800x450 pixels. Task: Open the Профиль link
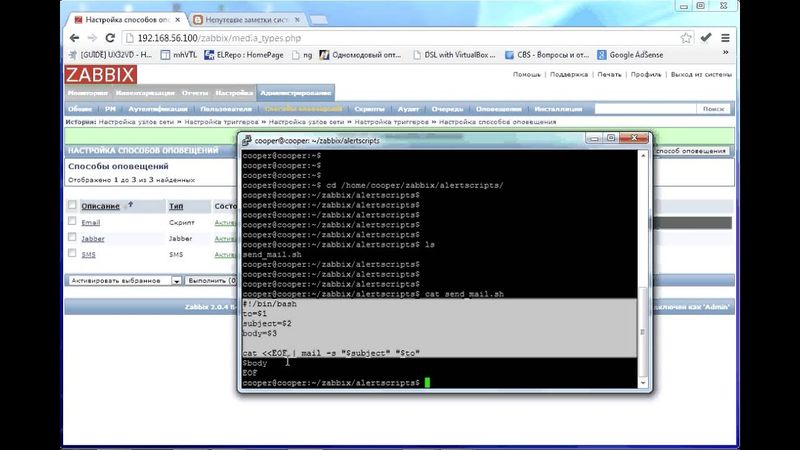coord(646,74)
